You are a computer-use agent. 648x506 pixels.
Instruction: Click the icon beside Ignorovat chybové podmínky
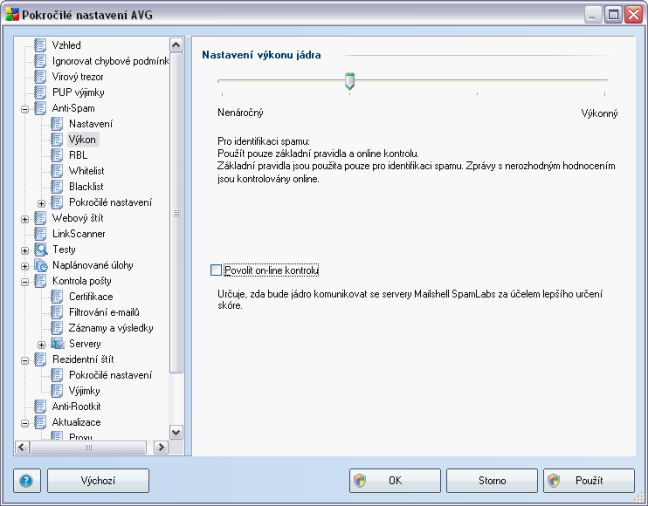[40, 61]
